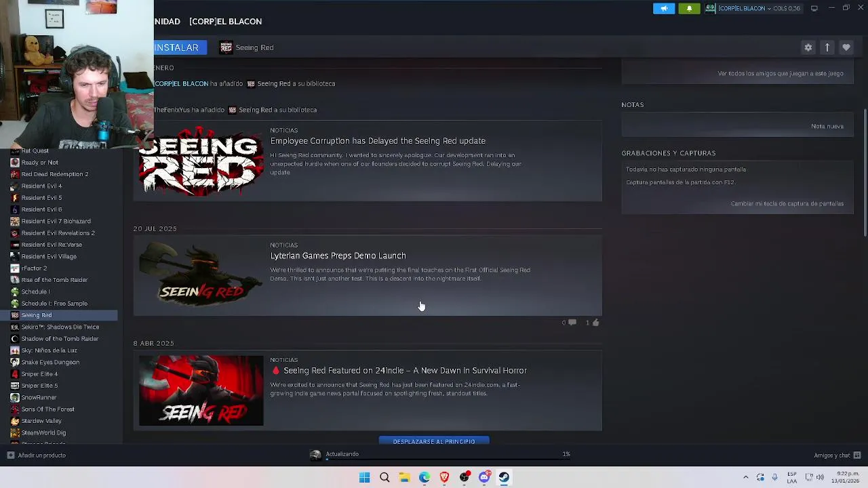Open Steam announcements megaphone button
This screenshot has width=868, height=488.
(x=664, y=8)
